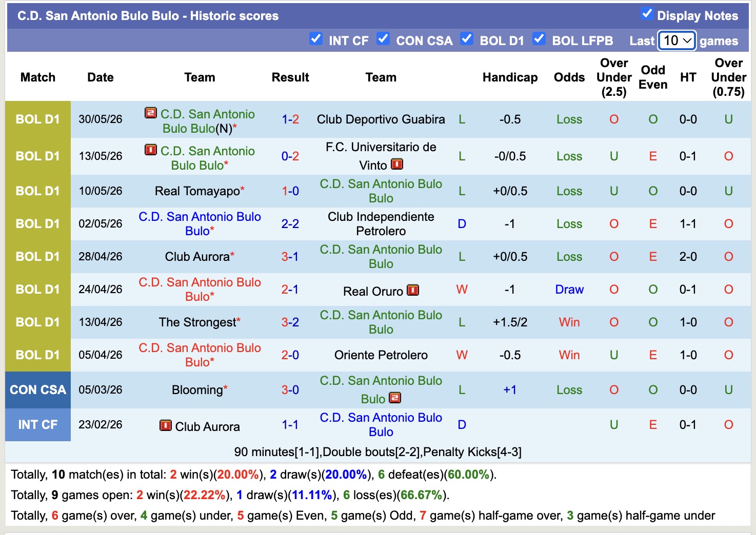The height and width of the screenshot is (535, 756).
Task: Toggle the Display Notes checkbox
Action: (647, 14)
